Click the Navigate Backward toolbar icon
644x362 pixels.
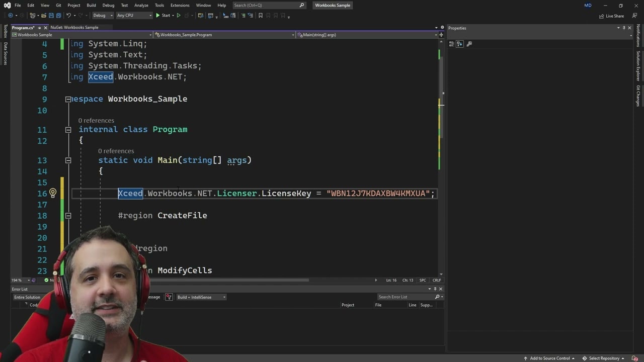pos(10,16)
